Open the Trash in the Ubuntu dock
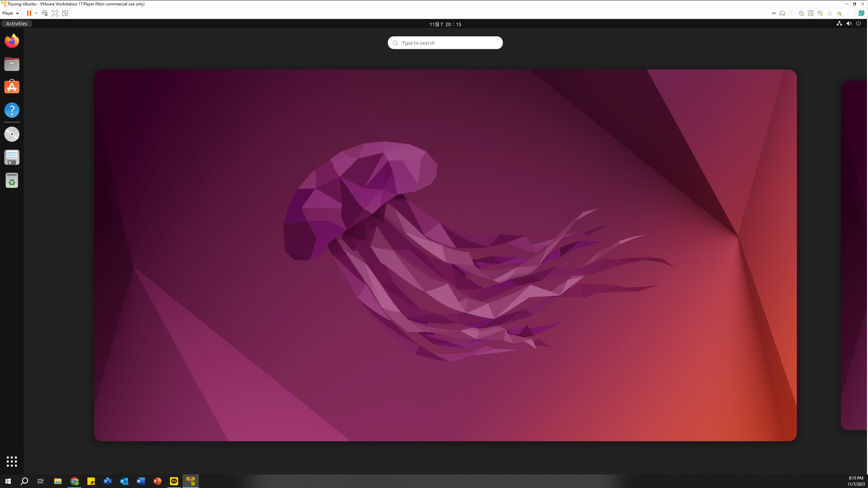 pos(12,180)
